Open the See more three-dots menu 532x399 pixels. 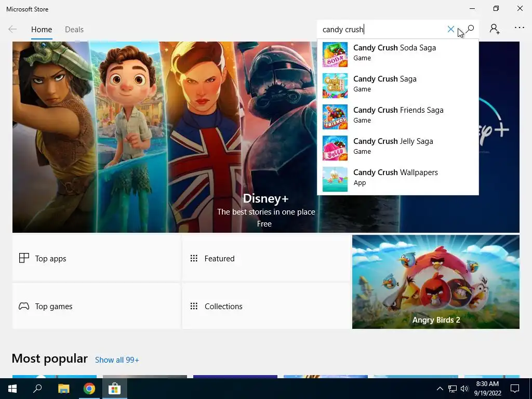[x=519, y=28]
